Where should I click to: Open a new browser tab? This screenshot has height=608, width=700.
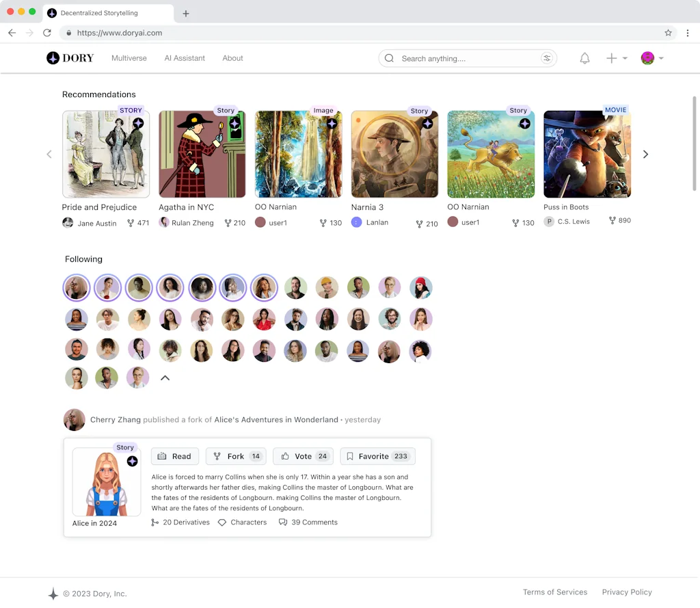point(186,14)
